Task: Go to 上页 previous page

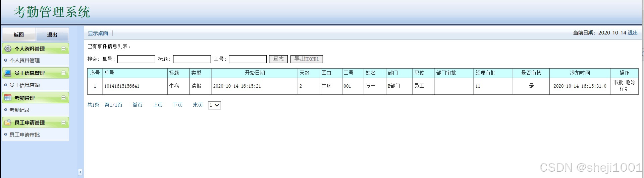Action: coord(158,105)
